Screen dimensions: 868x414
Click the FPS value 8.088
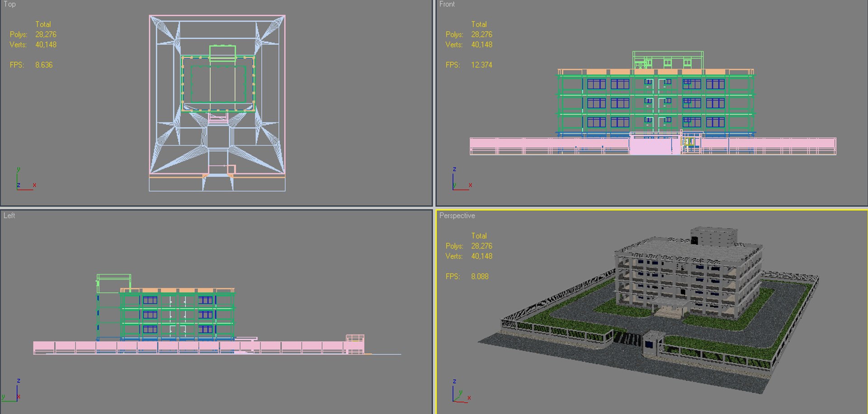pos(480,276)
